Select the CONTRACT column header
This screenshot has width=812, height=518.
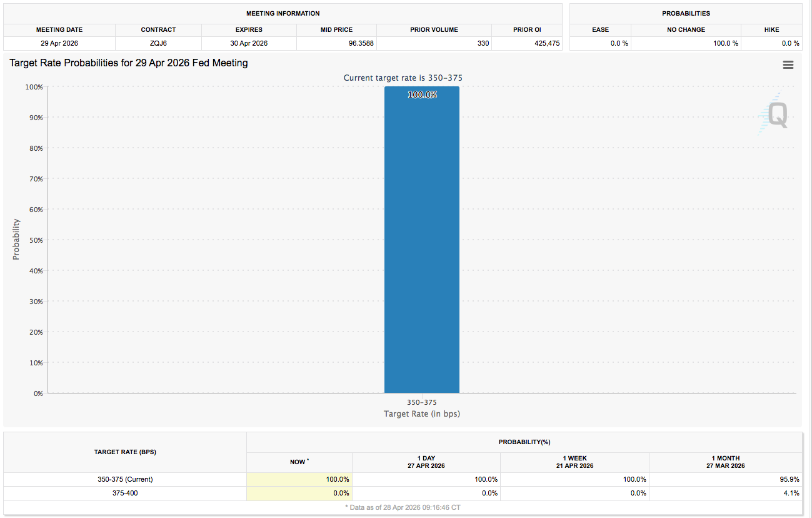tap(158, 30)
